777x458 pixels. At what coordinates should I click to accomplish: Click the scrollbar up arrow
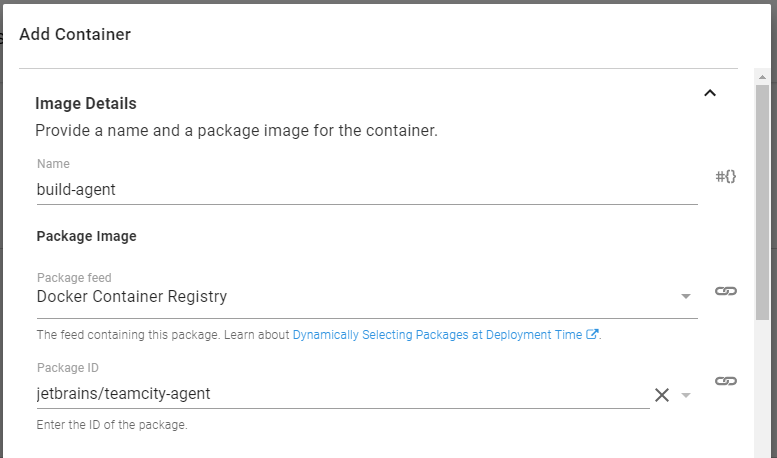tap(763, 77)
